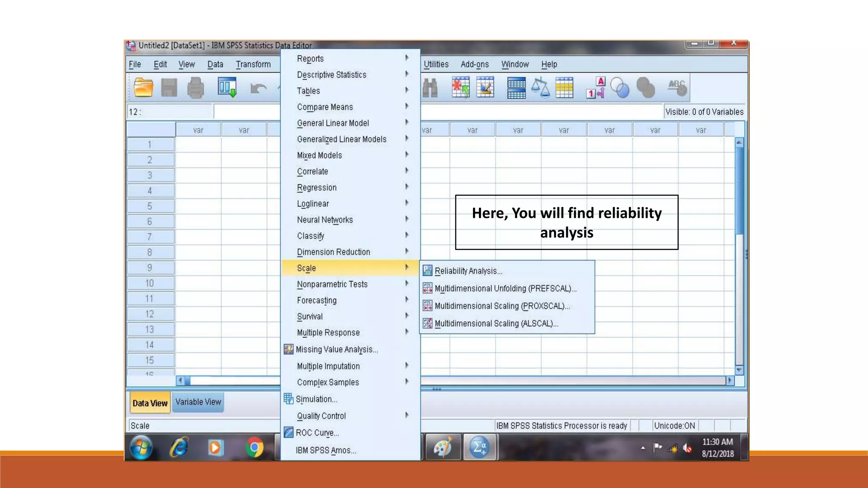
Task: Expand the Nonparametric Tests submenu
Action: (x=350, y=284)
